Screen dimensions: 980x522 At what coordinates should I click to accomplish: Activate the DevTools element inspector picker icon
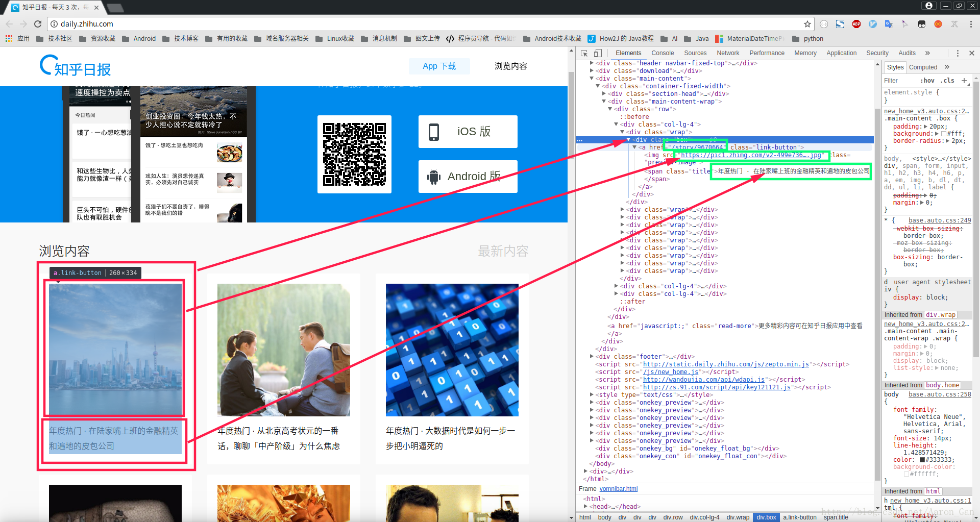(x=584, y=53)
